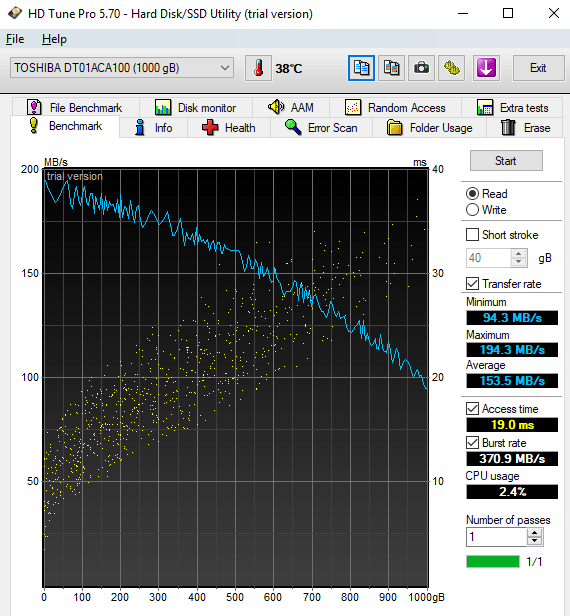Copy screenshot to clipboard icon

click(x=391, y=68)
